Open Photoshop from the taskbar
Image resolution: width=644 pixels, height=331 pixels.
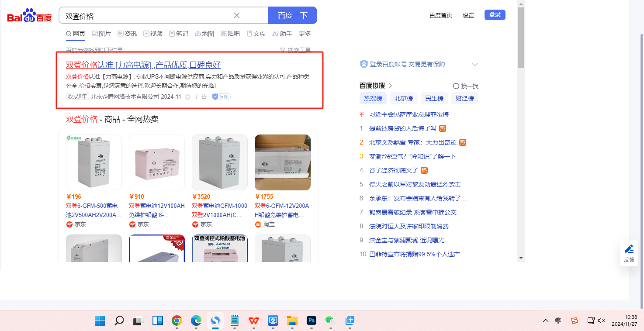coord(312,321)
